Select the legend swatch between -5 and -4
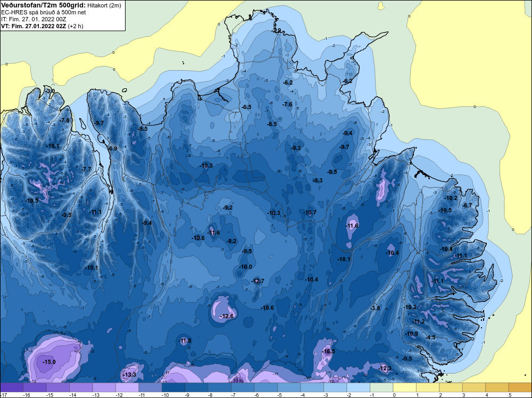This screenshot has height=398, width=532. pyautogui.click(x=289, y=387)
